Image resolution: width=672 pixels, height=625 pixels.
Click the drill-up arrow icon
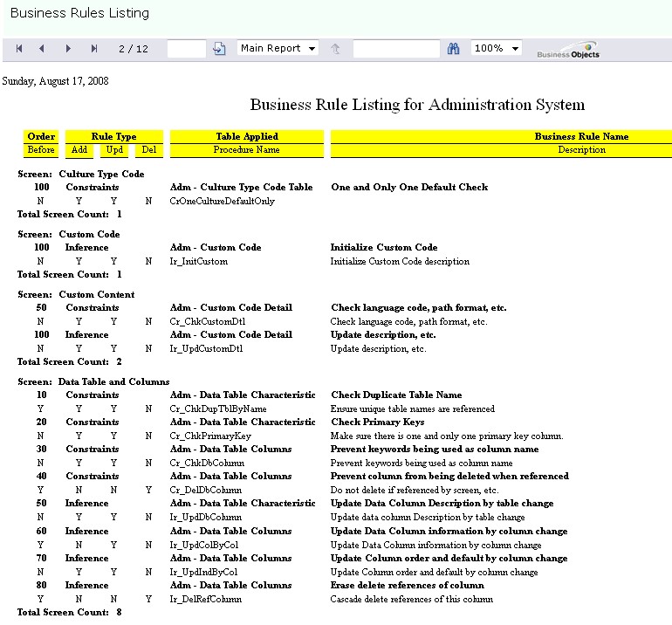click(x=335, y=48)
